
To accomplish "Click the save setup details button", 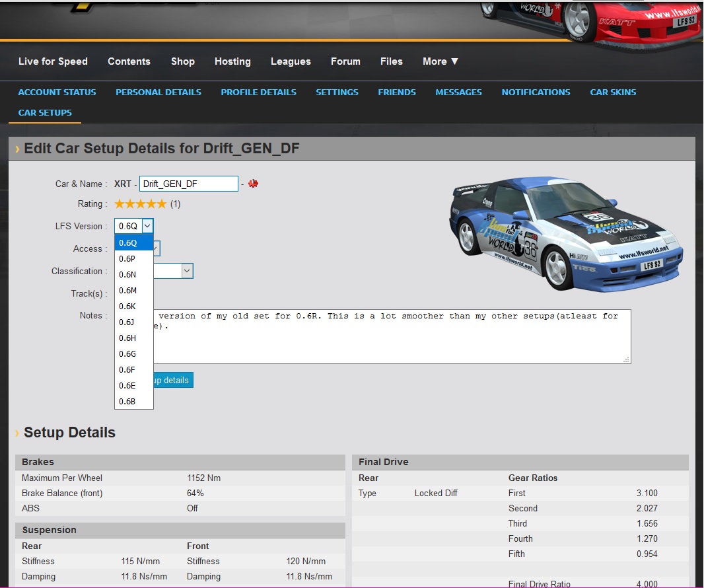I will pyautogui.click(x=173, y=380).
